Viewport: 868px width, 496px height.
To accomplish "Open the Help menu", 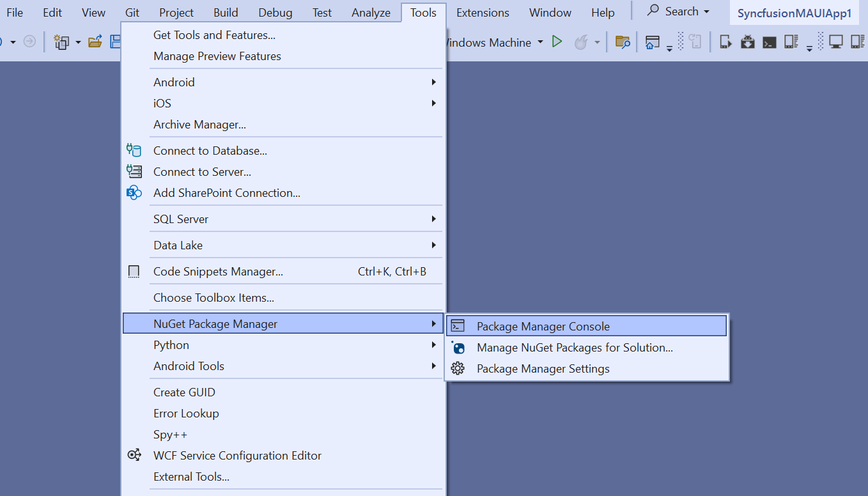I will tap(603, 13).
